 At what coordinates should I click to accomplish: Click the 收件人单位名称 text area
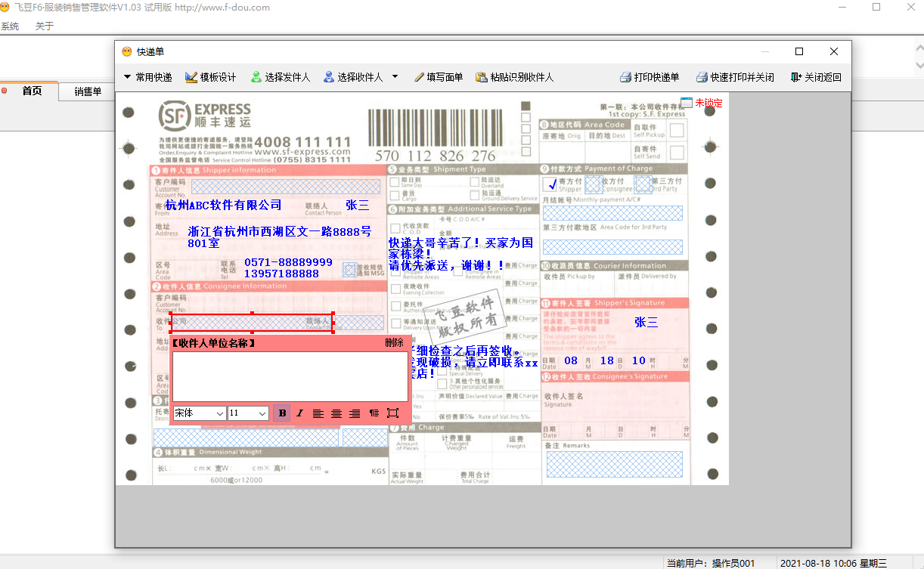(290, 376)
